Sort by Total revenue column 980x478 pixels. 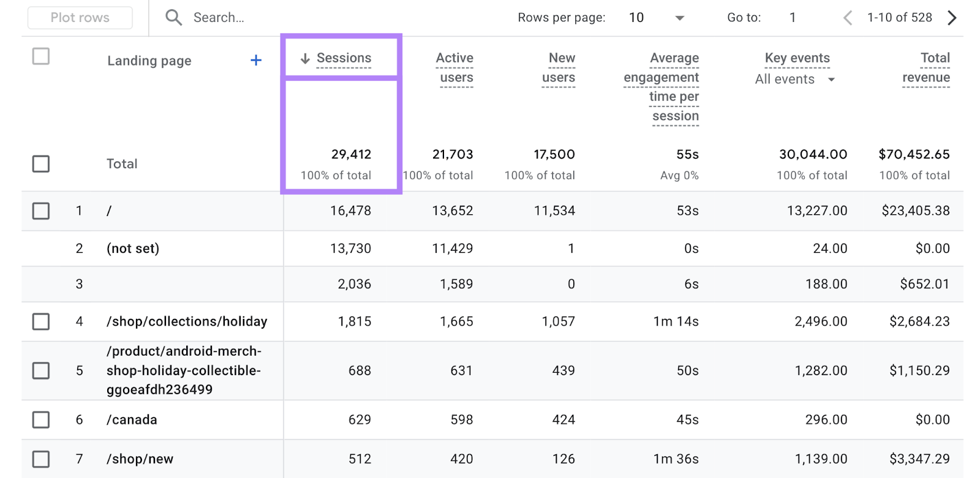(926, 67)
